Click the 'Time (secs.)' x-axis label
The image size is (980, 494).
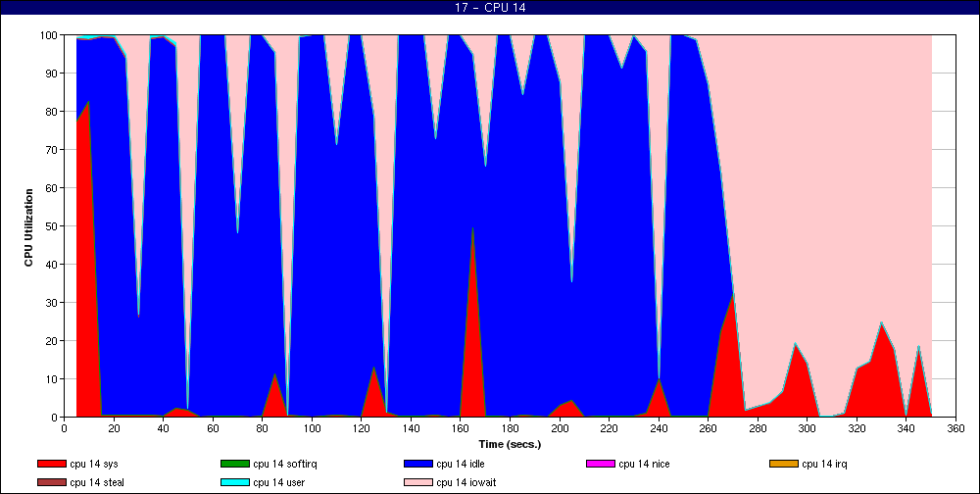click(x=510, y=445)
